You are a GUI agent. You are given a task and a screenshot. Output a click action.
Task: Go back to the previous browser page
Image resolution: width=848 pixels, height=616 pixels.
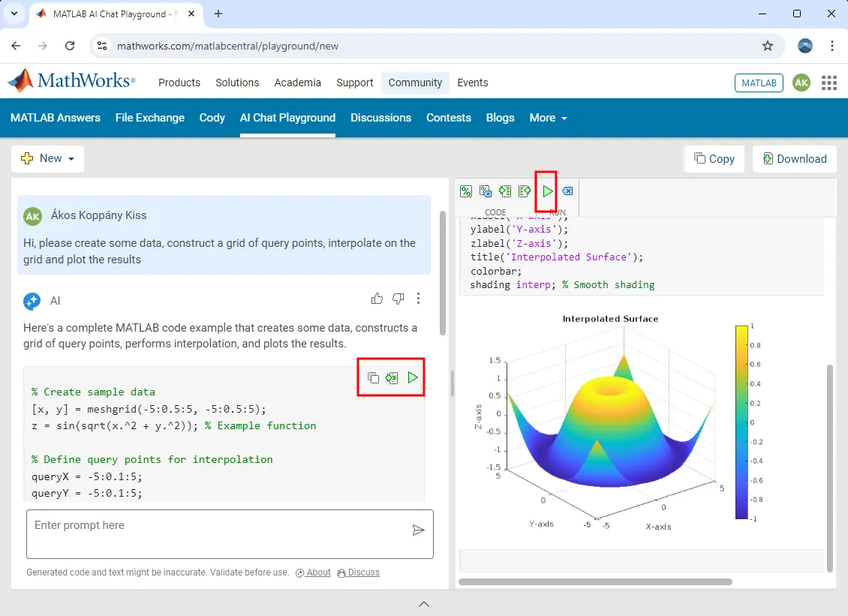point(16,46)
